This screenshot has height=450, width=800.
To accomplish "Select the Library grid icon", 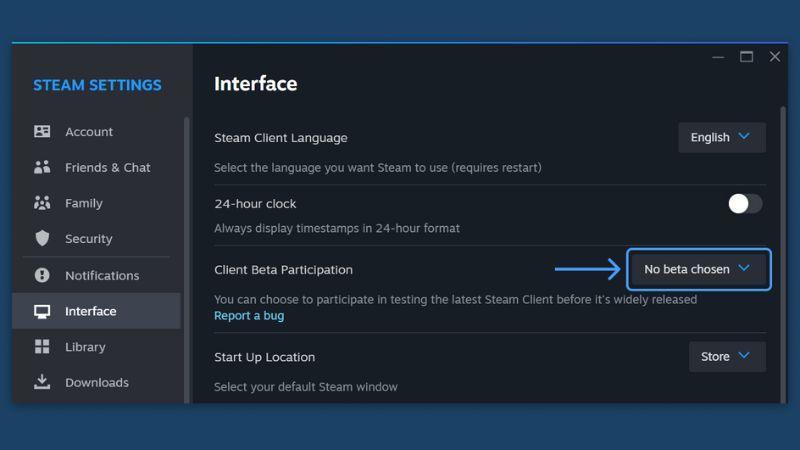I will click(42, 347).
